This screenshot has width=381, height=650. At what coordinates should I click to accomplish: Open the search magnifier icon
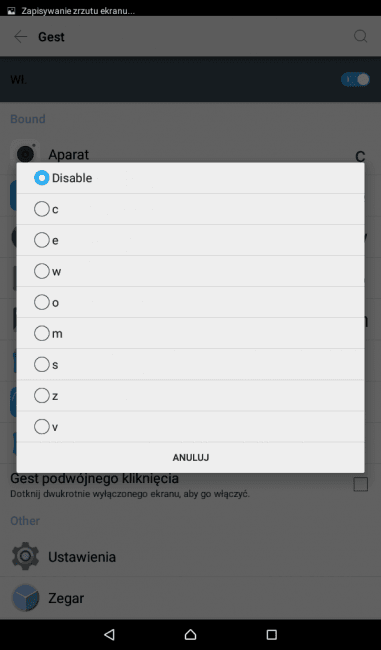(360, 36)
